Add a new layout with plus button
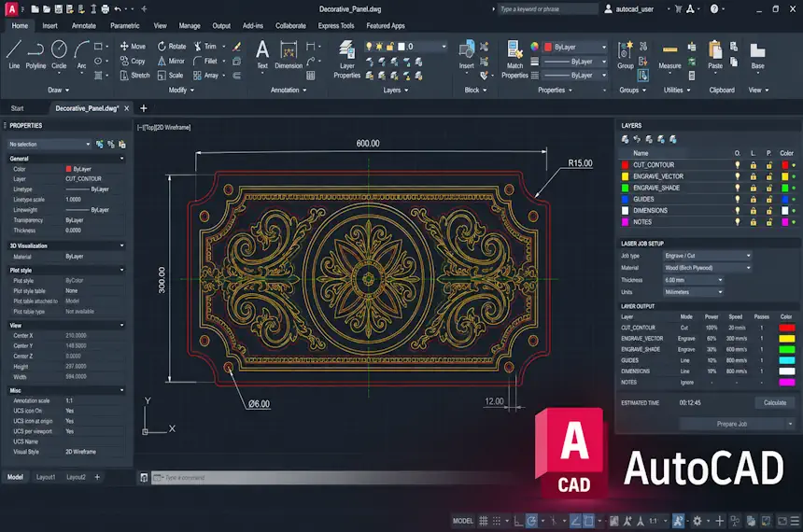Viewport: 803px width, 532px height. [97, 477]
